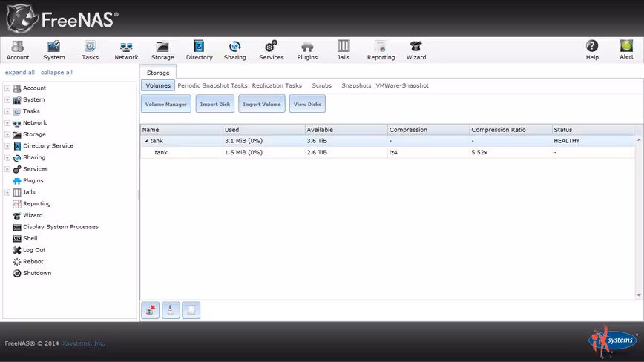Select the 5.52x compression ratio cell
644x362 pixels.
tap(510, 152)
